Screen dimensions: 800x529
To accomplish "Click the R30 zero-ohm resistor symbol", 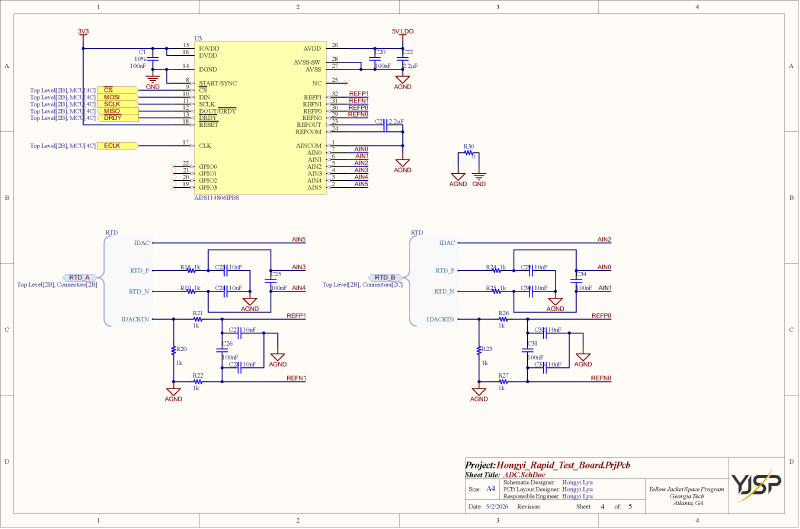I will tap(469, 153).
